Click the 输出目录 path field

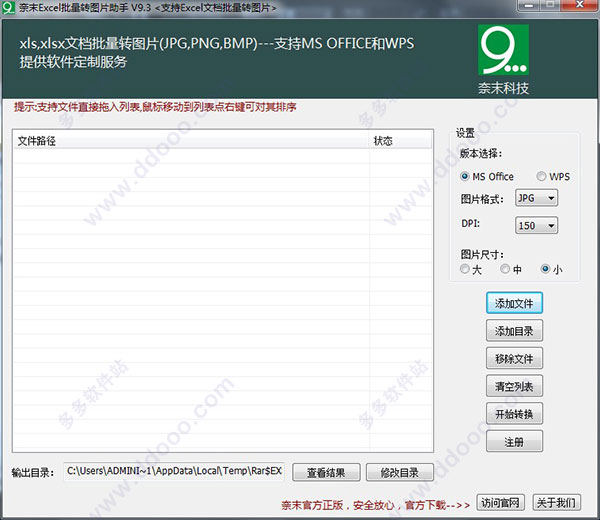(174, 471)
